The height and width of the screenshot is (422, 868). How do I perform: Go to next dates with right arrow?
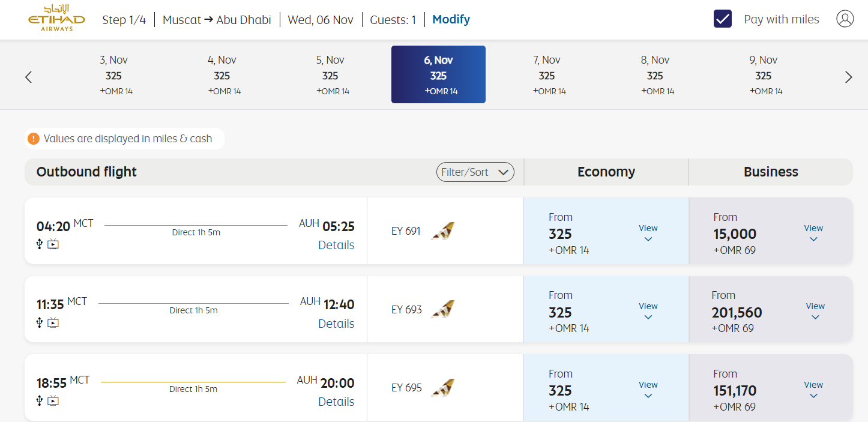pyautogui.click(x=848, y=77)
